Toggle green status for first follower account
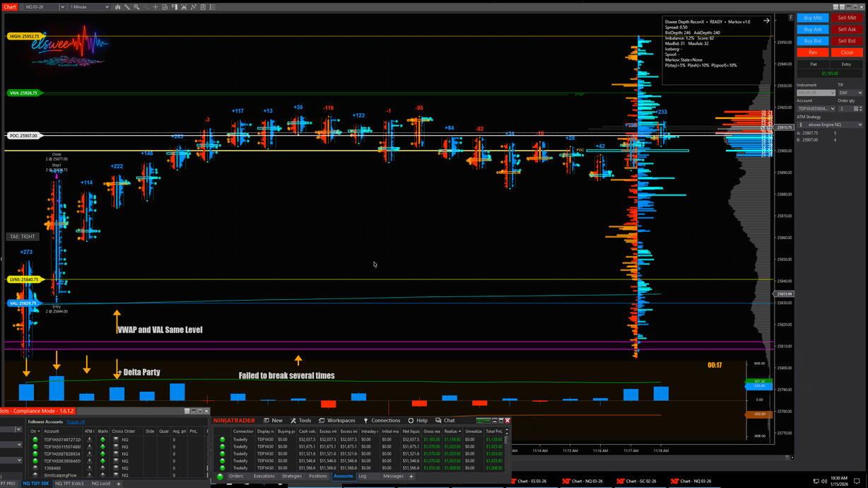868x488 pixels. coord(35,440)
